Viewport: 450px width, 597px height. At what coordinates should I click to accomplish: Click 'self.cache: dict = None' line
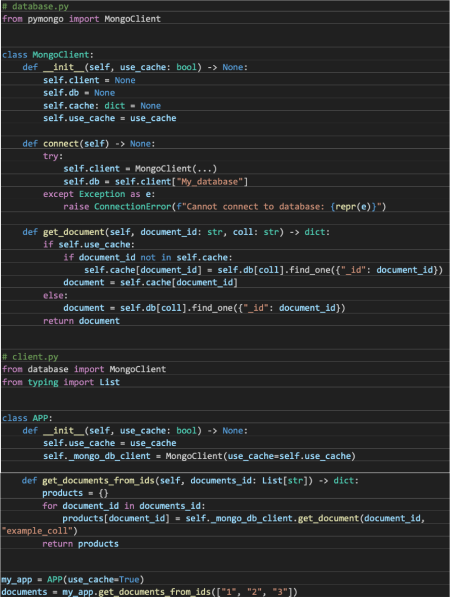point(102,105)
